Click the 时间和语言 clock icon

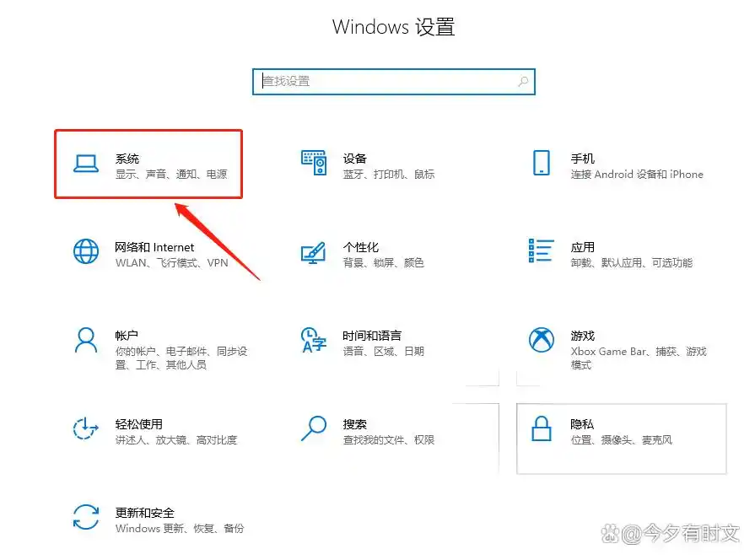click(x=314, y=340)
